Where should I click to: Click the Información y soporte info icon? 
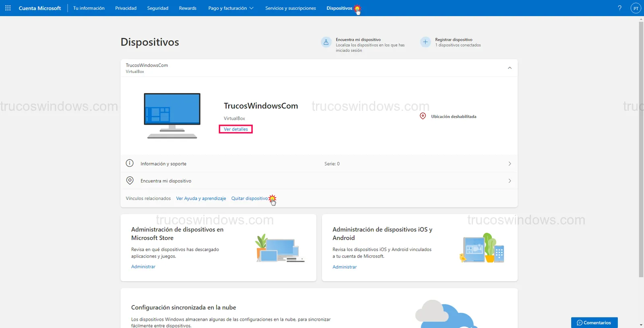[x=130, y=163]
